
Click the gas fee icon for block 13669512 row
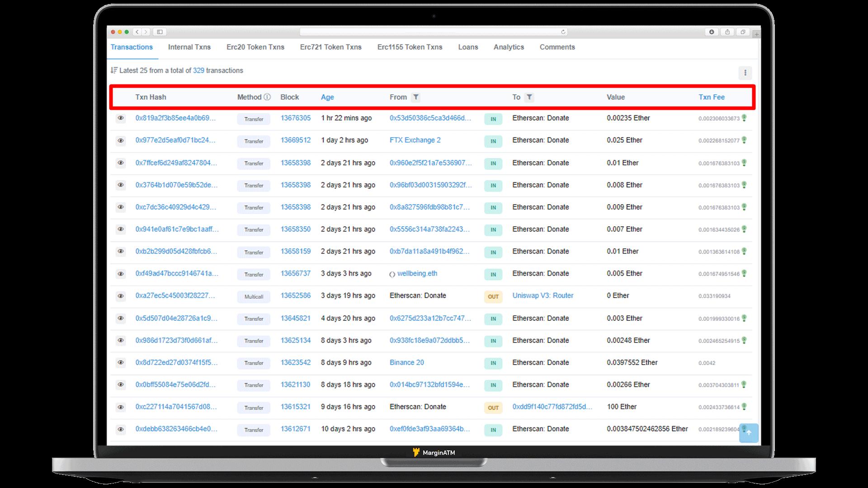point(744,140)
